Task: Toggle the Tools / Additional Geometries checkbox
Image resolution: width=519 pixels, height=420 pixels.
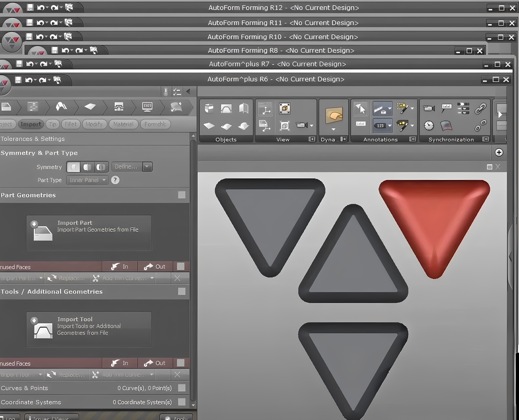Action: tap(182, 291)
